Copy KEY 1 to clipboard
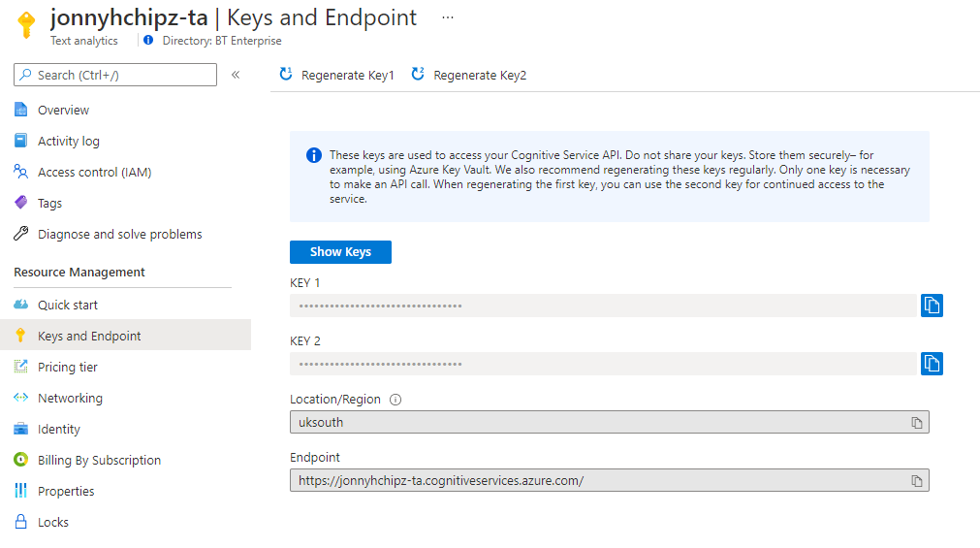Image resolution: width=980 pixels, height=548 pixels. tap(932, 306)
